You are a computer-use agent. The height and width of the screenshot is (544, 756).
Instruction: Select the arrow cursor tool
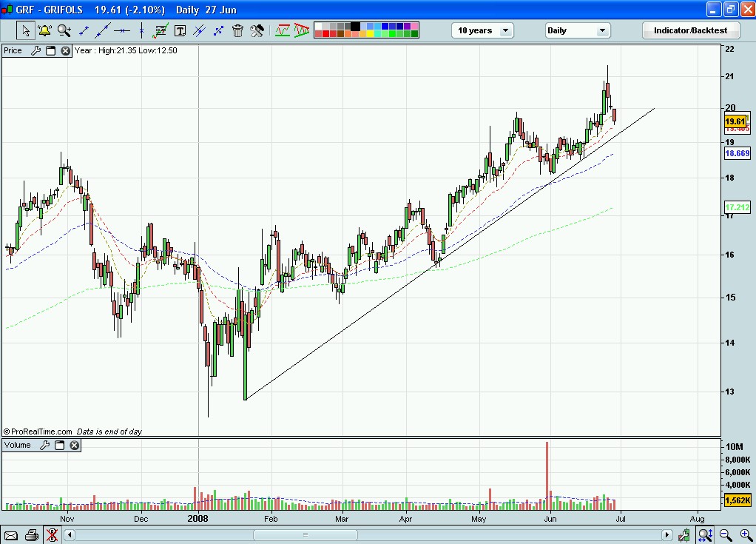26,30
